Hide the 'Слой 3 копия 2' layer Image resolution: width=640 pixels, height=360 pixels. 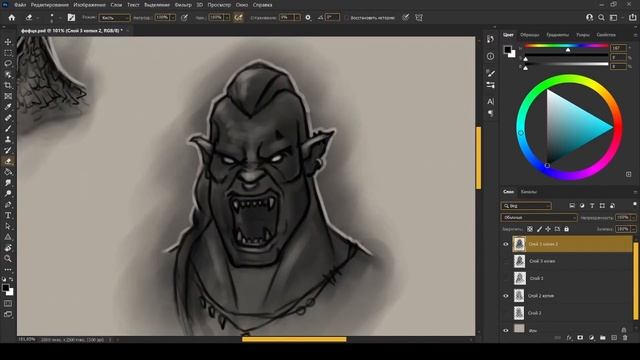point(506,244)
